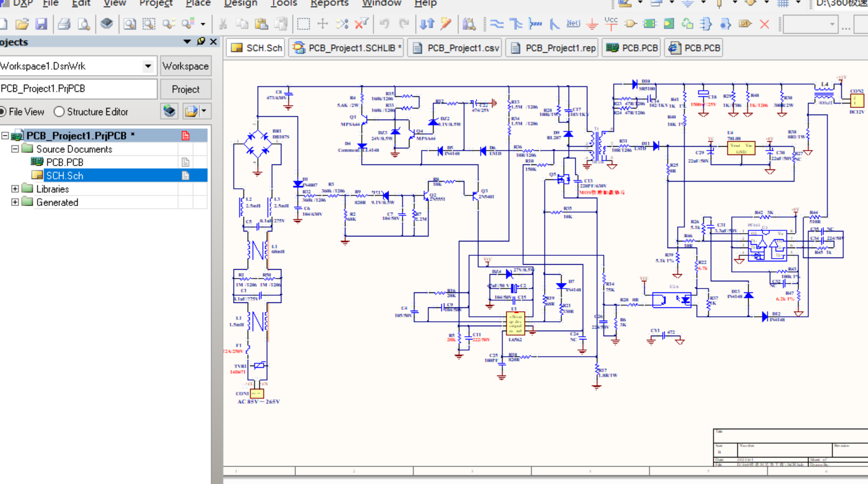This screenshot has height=484, width=868.
Task: Open the project view options dropdown arrow
Action: [x=204, y=111]
